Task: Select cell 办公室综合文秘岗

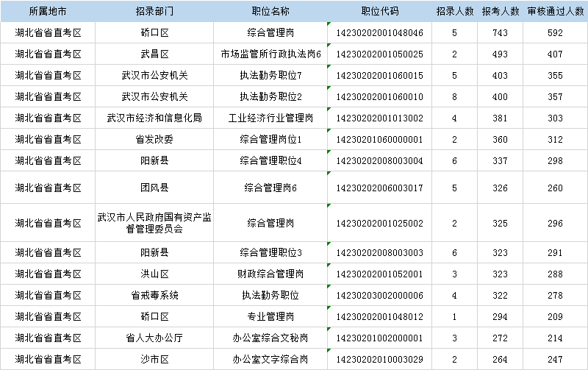Action: (270, 338)
